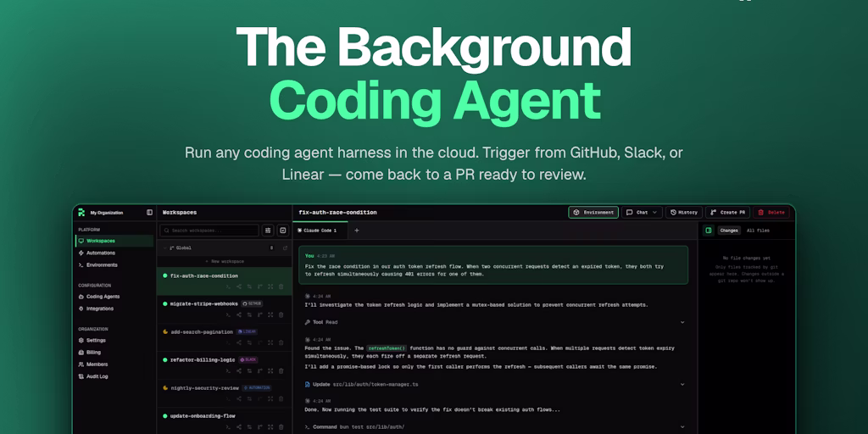Viewport: 868px width, 434px height.
Task: Share the migrate-stripe-webhooks workspace
Action: pyautogui.click(x=238, y=314)
